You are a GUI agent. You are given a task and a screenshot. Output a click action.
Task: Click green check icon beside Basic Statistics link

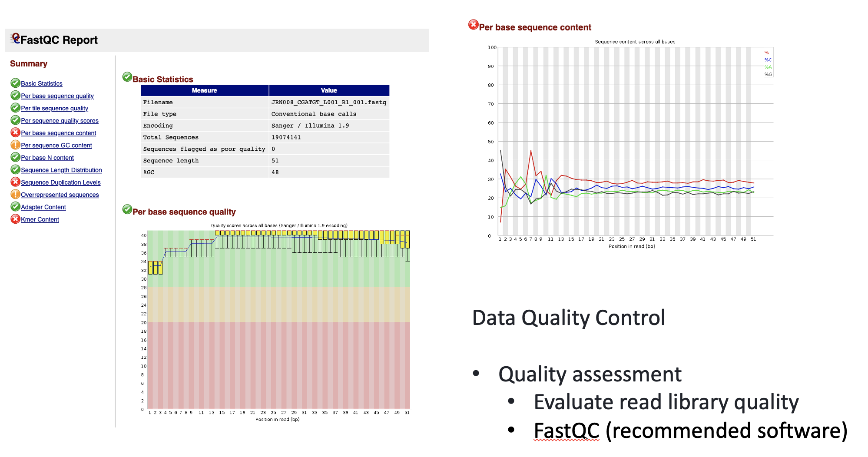pyautogui.click(x=15, y=83)
